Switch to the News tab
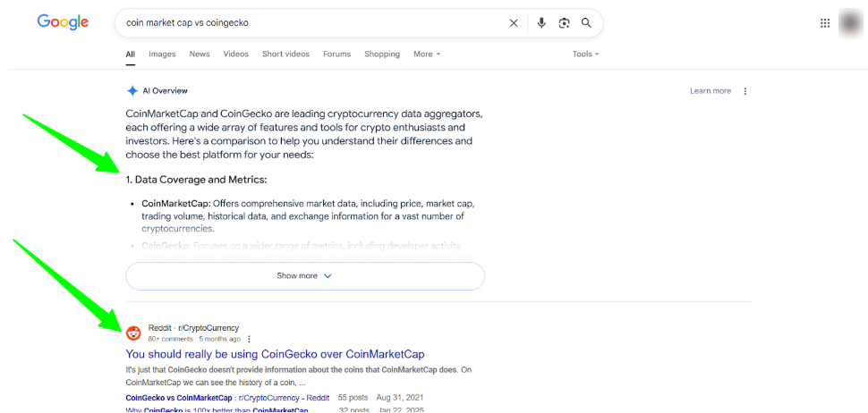This screenshot has height=413, width=868. point(200,55)
